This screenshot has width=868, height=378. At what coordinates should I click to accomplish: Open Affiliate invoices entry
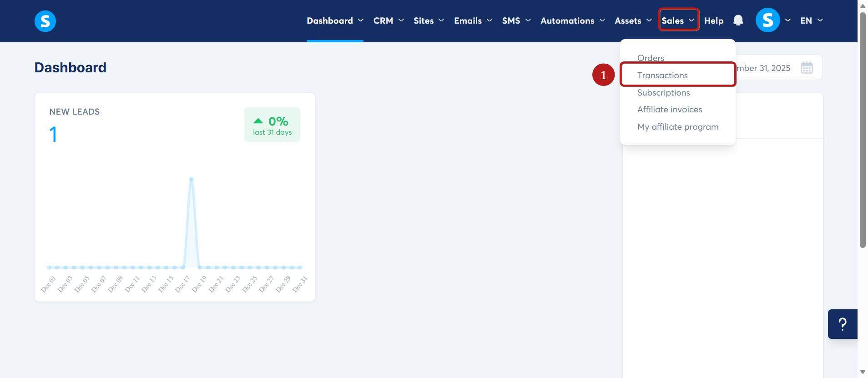coord(670,109)
